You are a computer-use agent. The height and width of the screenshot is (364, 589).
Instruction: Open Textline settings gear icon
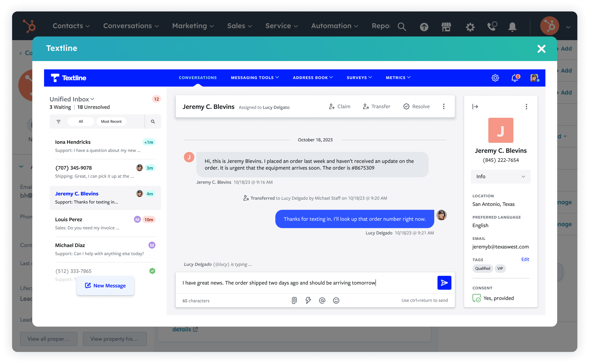(495, 78)
